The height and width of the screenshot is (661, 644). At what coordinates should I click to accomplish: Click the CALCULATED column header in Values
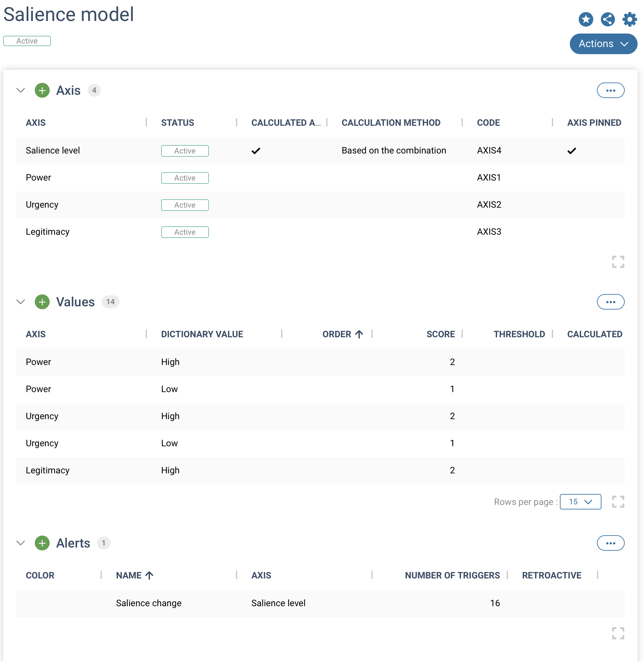click(x=595, y=334)
